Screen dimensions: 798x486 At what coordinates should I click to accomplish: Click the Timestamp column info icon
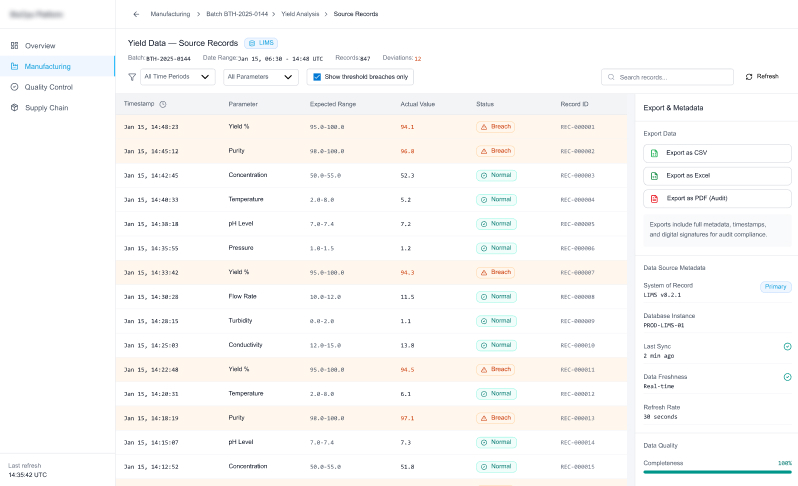163,104
